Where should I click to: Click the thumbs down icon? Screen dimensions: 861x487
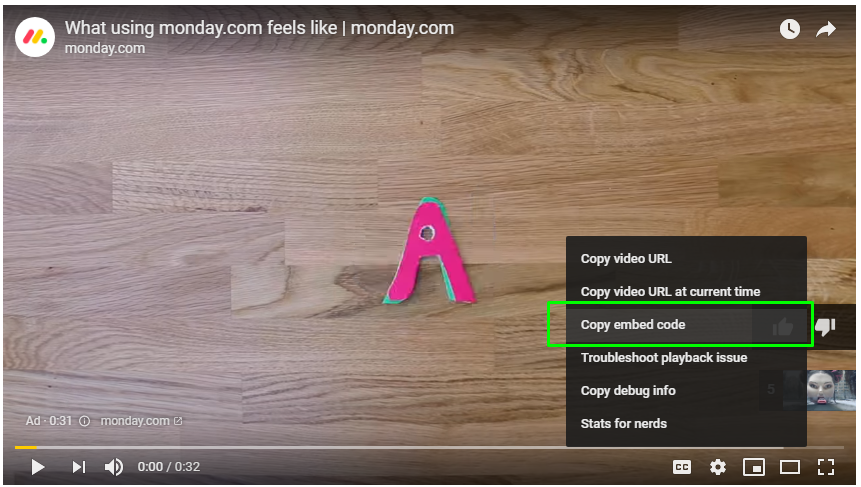pos(825,326)
